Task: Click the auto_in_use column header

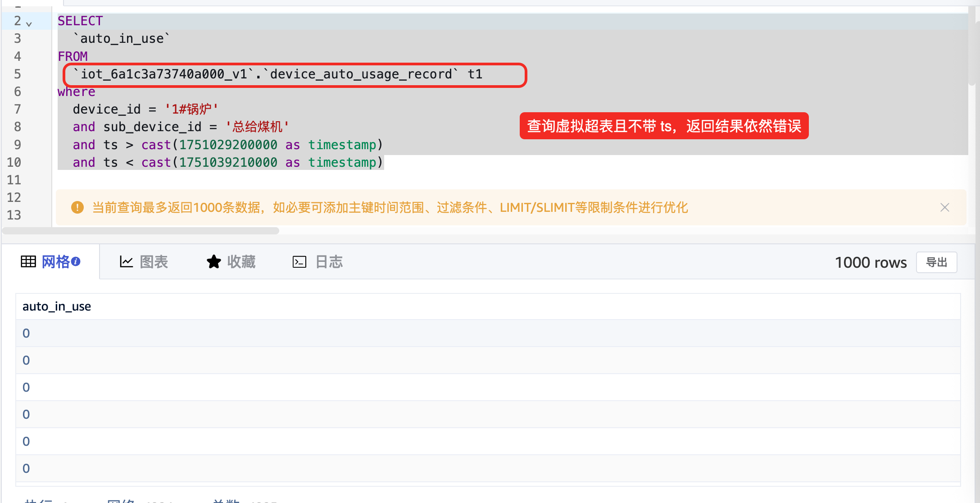Action: click(57, 306)
